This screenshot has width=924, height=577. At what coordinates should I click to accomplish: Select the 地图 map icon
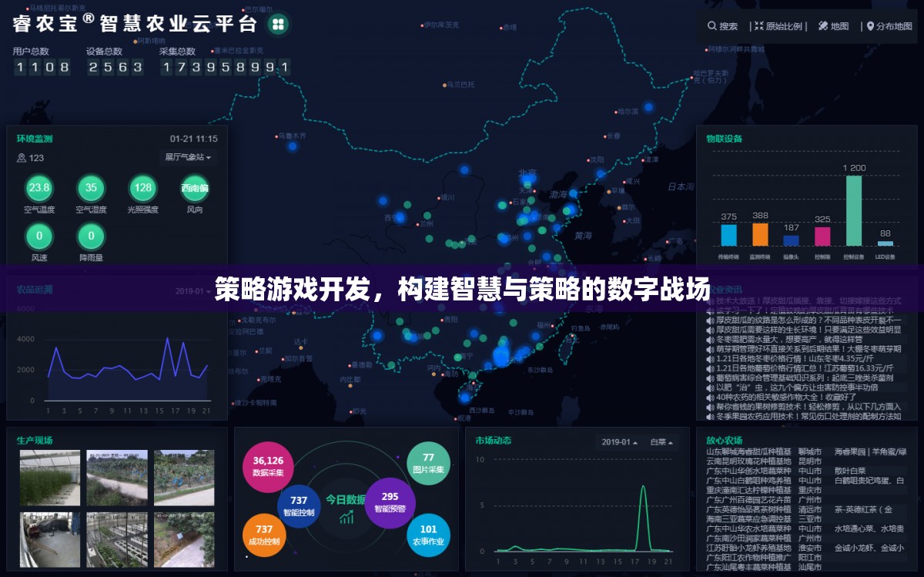click(x=823, y=26)
